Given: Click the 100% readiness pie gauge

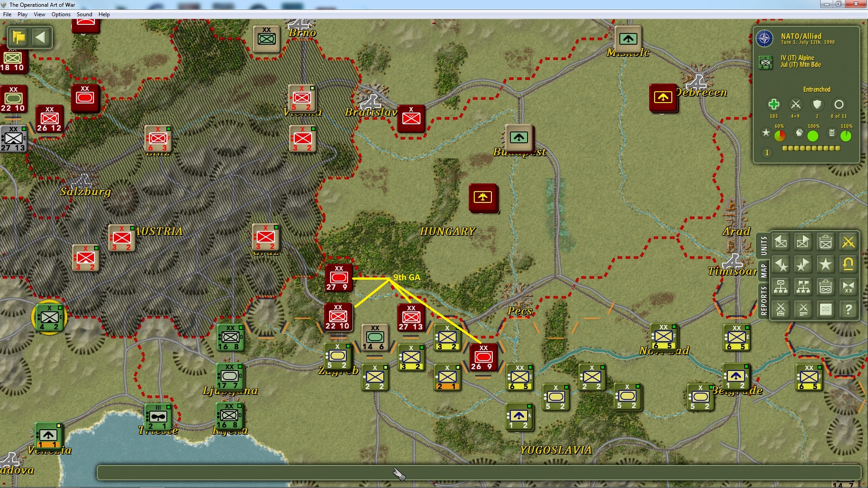Looking at the screenshot, I should click(x=812, y=136).
